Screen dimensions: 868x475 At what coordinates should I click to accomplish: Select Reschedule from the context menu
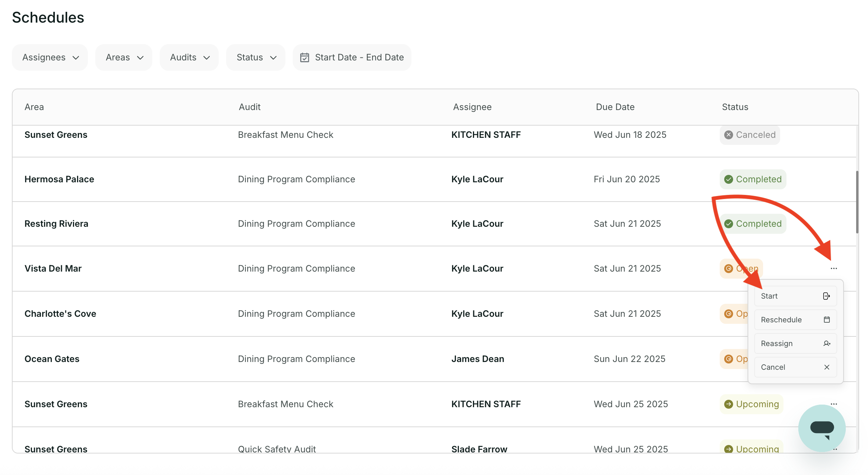796,320
